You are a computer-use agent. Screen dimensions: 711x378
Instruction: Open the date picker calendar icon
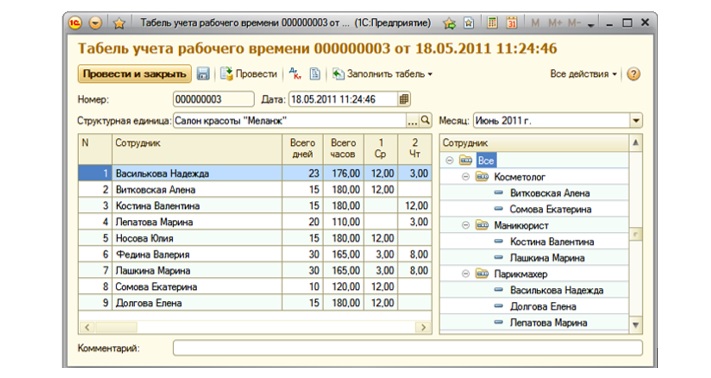tap(404, 99)
